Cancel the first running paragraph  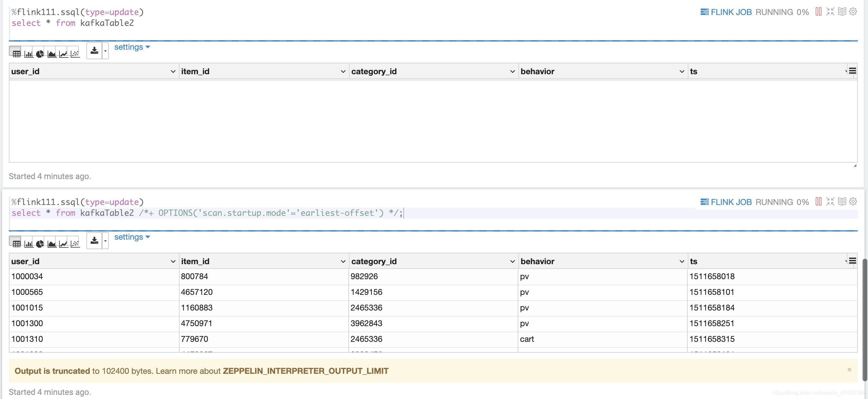coord(819,12)
